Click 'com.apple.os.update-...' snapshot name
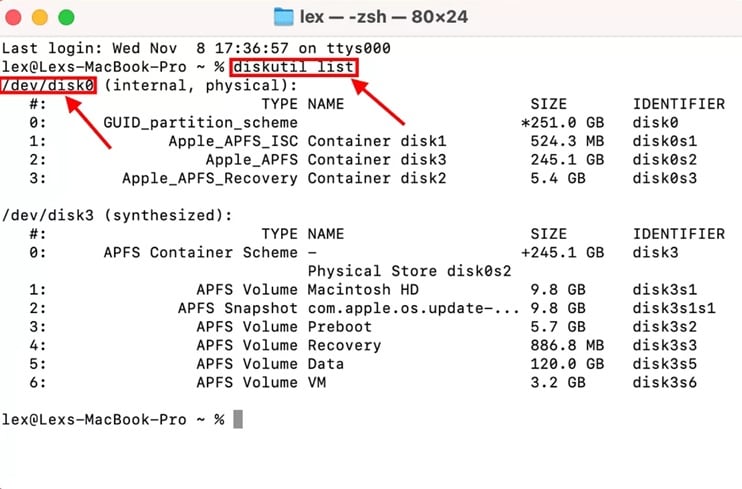Image resolution: width=742 pixels, height=489 pixels. click(414, 308)
